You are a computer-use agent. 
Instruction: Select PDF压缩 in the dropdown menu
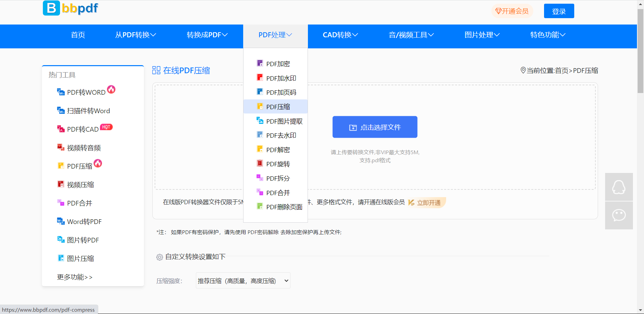pyautogui.click(x=275, y=106)
